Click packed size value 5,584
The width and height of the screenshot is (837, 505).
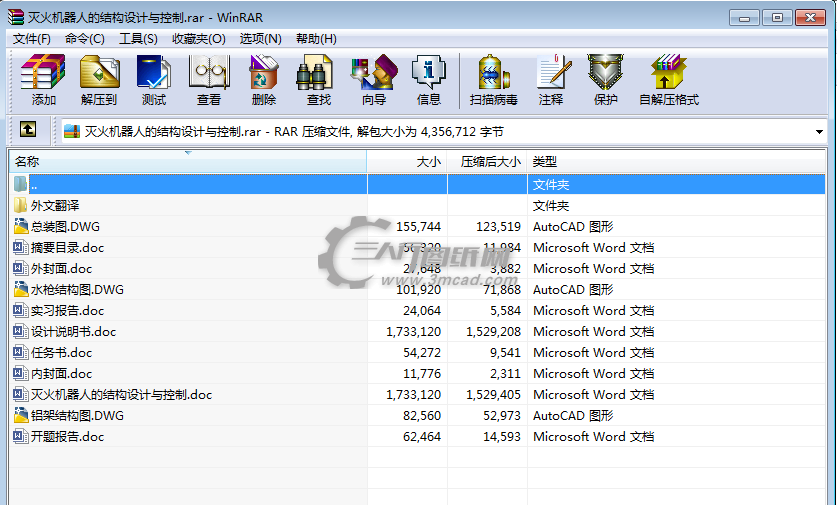pos(505,311)
